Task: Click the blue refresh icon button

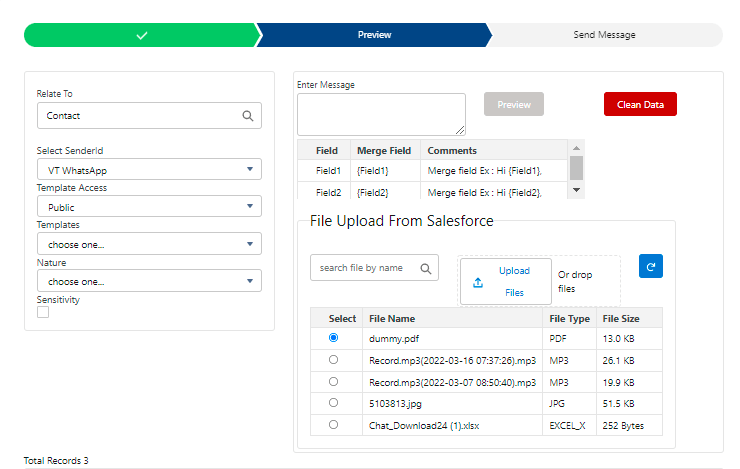Action: 650,267
